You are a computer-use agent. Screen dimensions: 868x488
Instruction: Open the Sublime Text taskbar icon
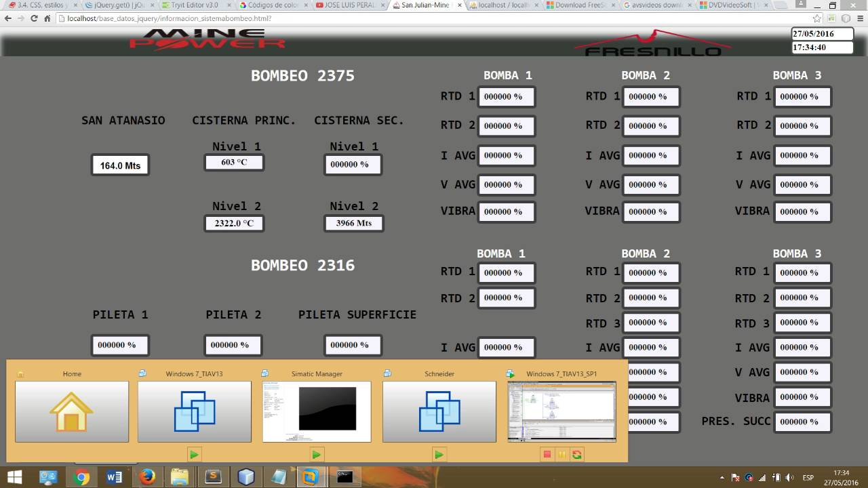pyautogui.click(x=213, y=477)
